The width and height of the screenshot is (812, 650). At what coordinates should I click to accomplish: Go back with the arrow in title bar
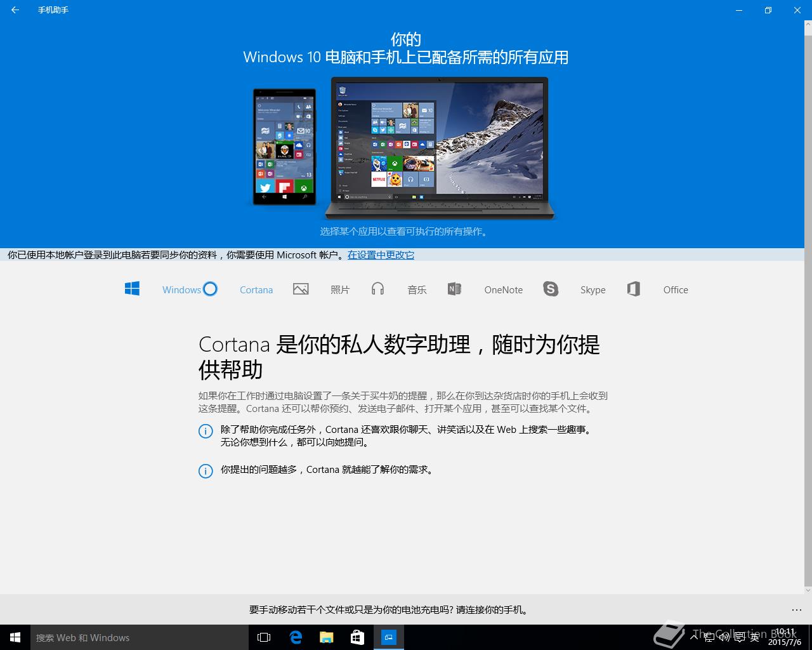(15, 10)
